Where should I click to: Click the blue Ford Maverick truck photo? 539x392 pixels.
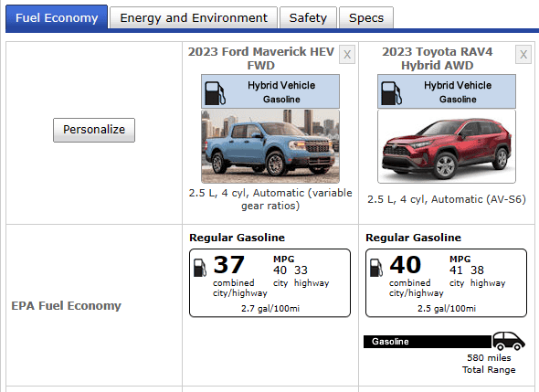[270, 146]
